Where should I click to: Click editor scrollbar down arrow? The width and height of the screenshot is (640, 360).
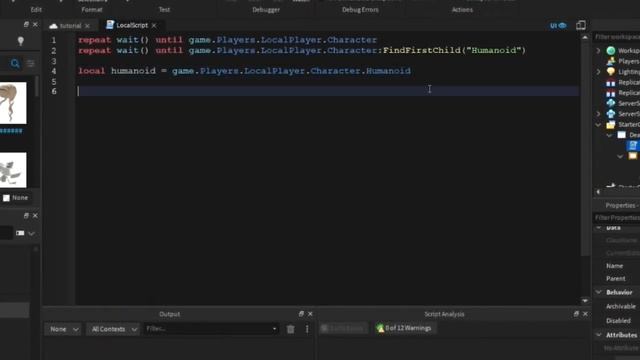(x=585, y=301)
